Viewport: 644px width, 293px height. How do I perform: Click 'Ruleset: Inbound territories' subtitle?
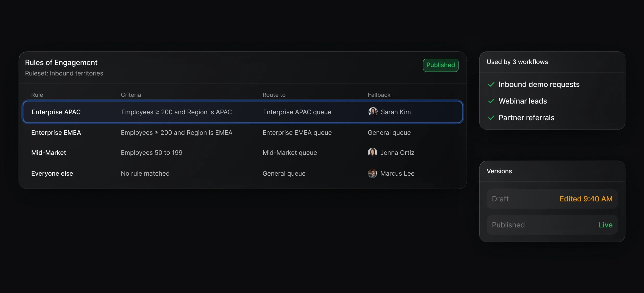pos(64,73)
